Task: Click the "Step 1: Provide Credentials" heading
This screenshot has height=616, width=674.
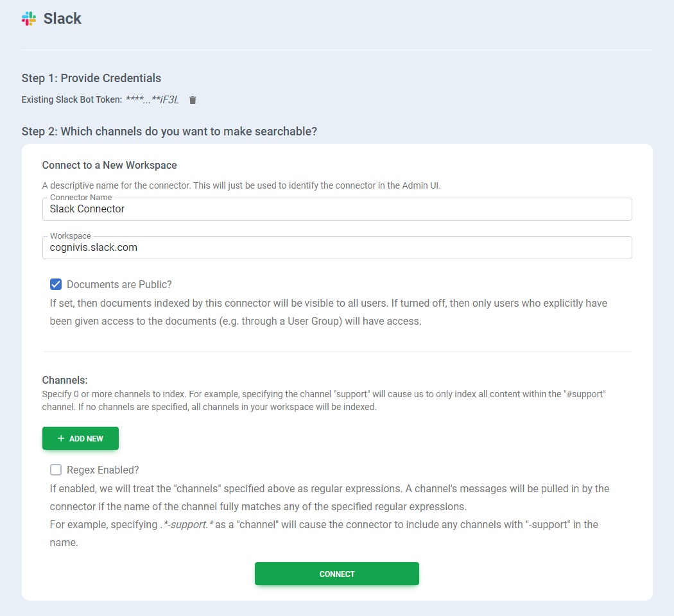Action: (x=91, y=78)
